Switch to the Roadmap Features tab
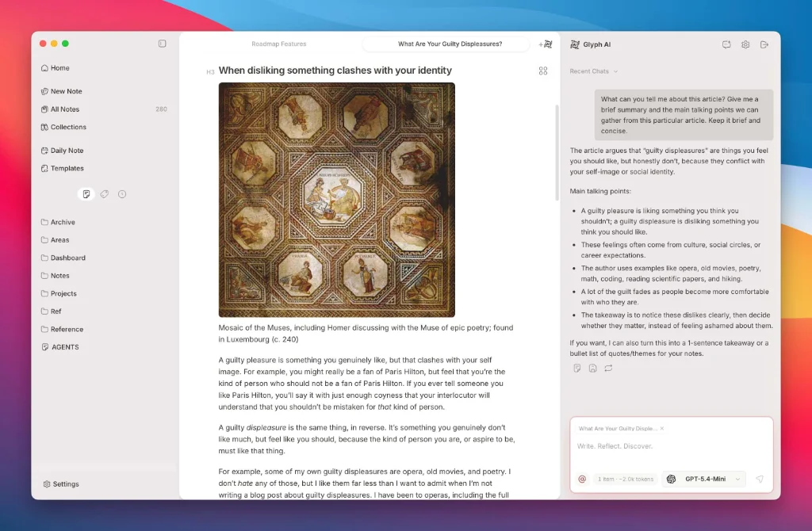Image resolution: width=812 pixels, height=531 pixels. pyautogui.click(x=278, y=44)
